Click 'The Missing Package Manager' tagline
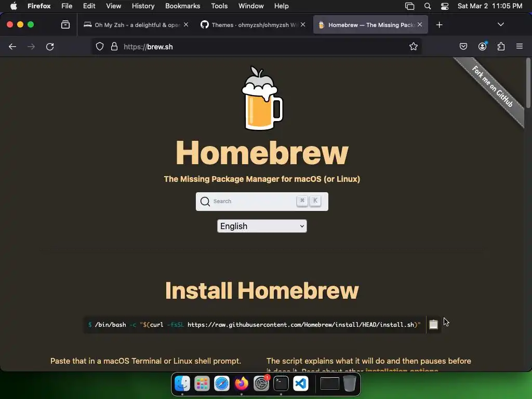Viewport: 532px width, 399px height. tap(262, 179)
